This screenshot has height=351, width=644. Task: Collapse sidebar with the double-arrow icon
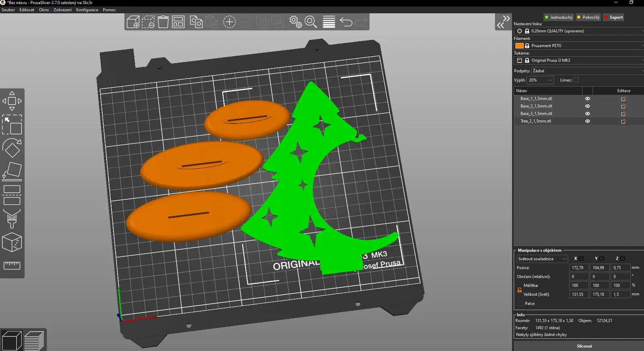503,22
